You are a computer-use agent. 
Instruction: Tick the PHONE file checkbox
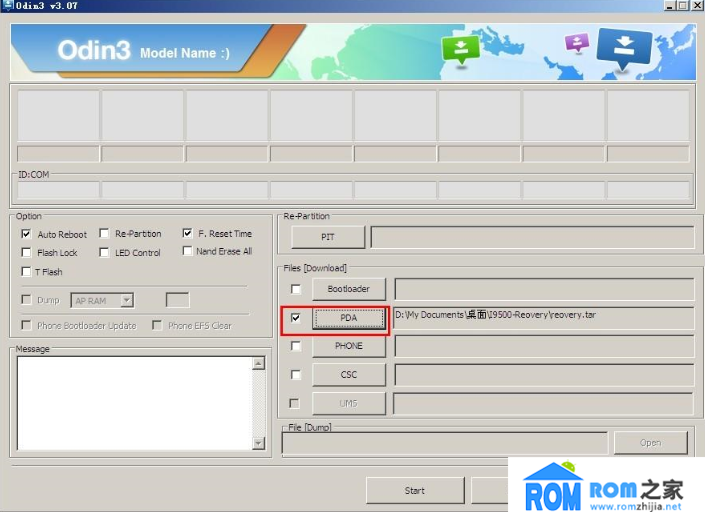295,346
